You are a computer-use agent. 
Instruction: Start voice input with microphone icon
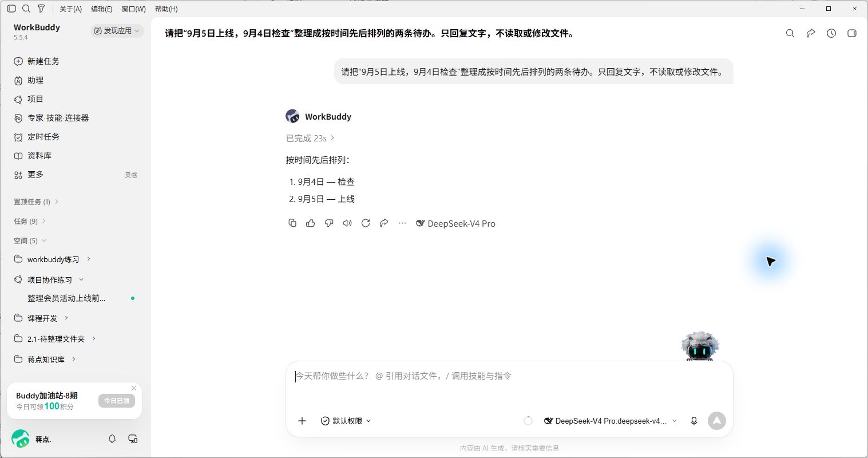tap(694, 421)
